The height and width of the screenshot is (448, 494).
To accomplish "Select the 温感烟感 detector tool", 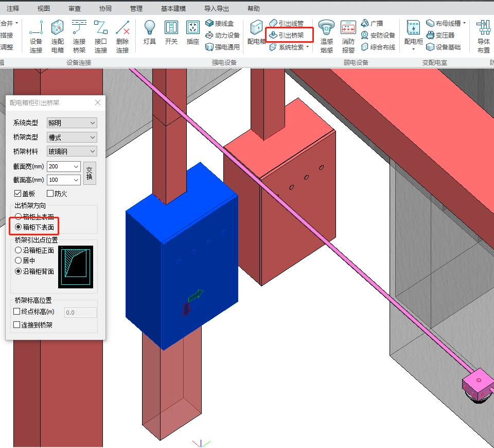I will click(x=327, y=36).
